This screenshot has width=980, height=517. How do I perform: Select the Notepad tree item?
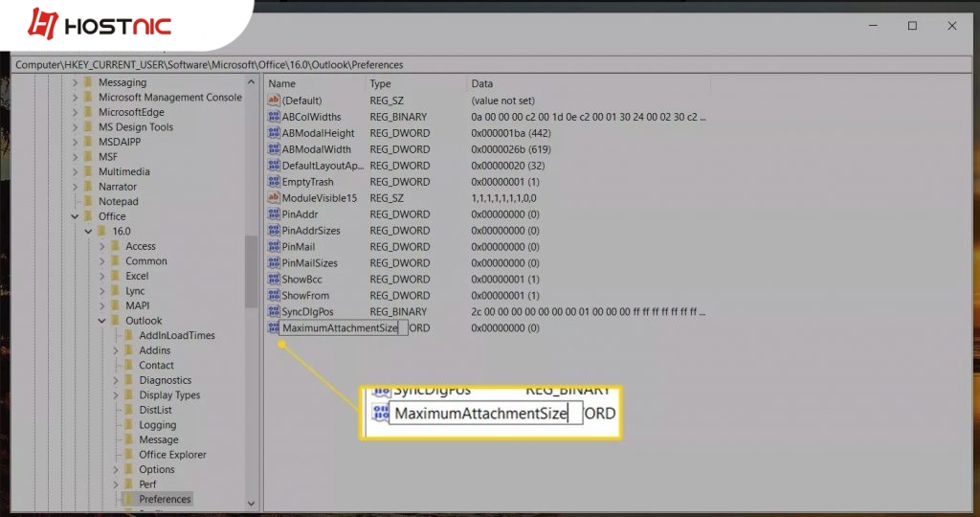coord(118,201)
